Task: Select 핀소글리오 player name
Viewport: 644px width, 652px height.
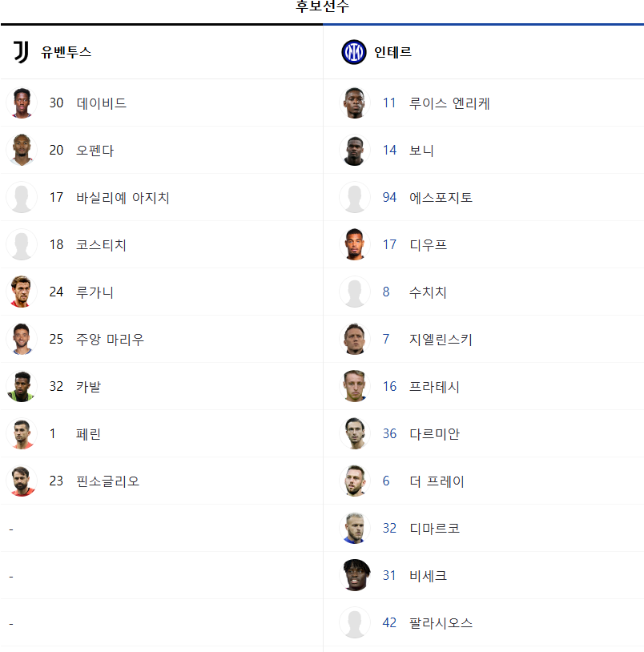Action: coord(107,481)
